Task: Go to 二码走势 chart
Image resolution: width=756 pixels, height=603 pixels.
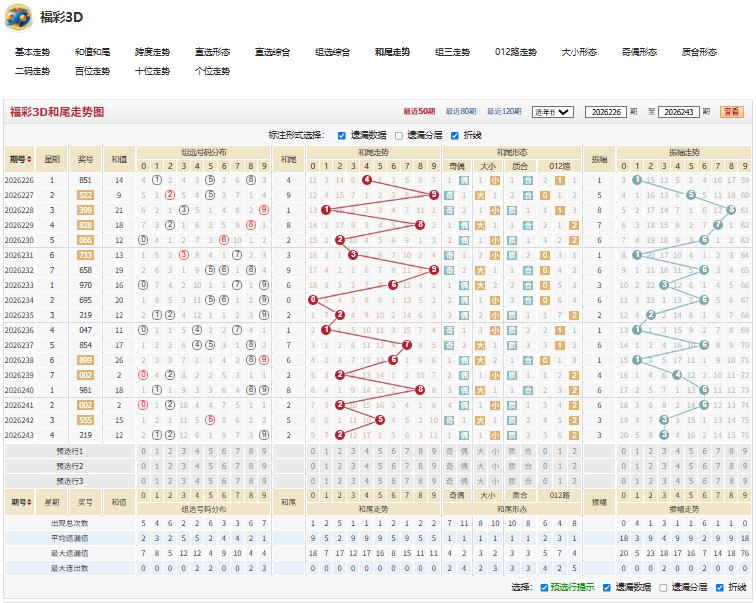Action: point(32,71)
